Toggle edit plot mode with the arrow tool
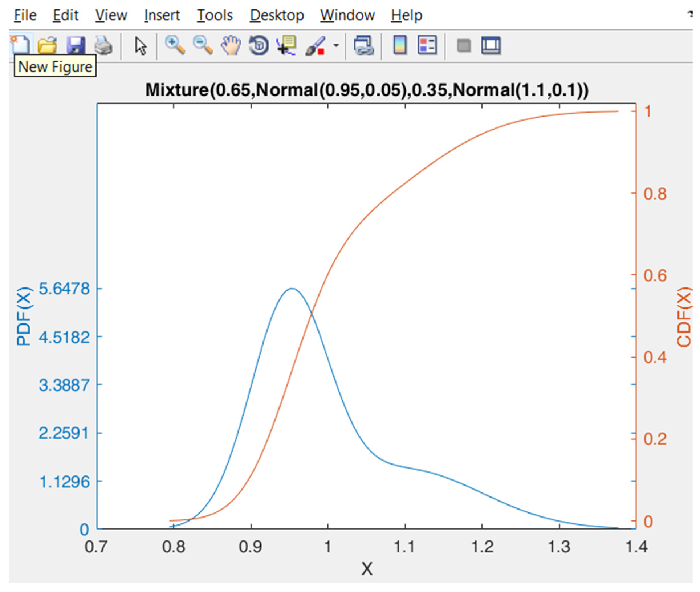The height and width of the screenshot is (592, 700). pyautogui.click(x=140, y=46)
